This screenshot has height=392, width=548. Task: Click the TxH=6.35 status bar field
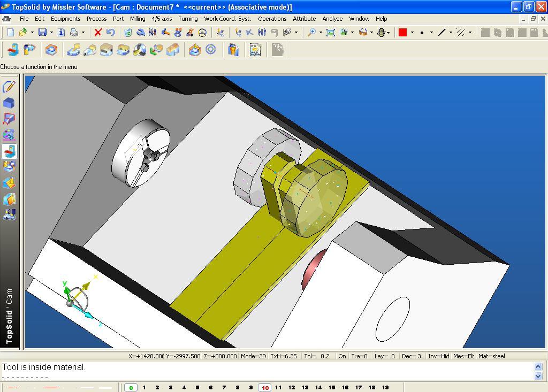click(284, 356)
